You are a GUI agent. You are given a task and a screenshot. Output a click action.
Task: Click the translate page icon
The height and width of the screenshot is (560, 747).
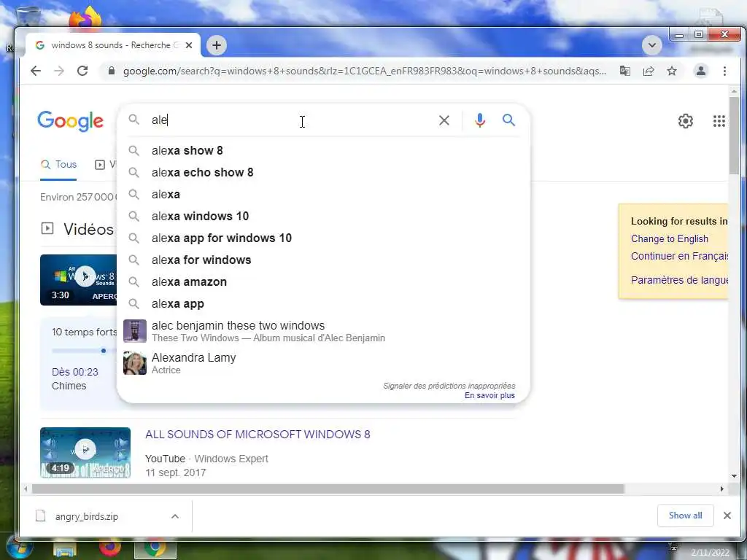pyautogui.click(x=624, y=71)
